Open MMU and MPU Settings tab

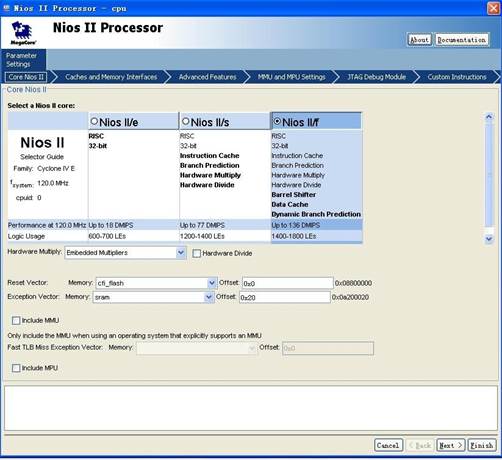pos(291,77)
